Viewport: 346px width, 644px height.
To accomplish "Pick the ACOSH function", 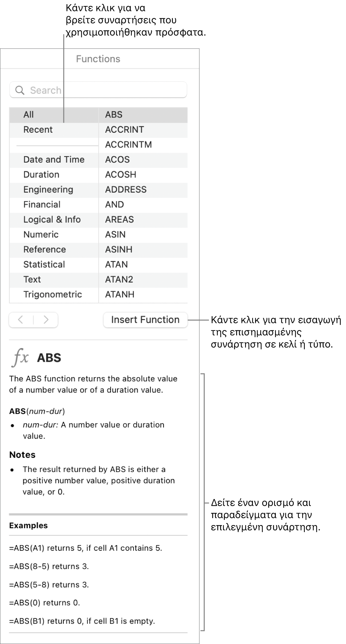I will [121, 175].
